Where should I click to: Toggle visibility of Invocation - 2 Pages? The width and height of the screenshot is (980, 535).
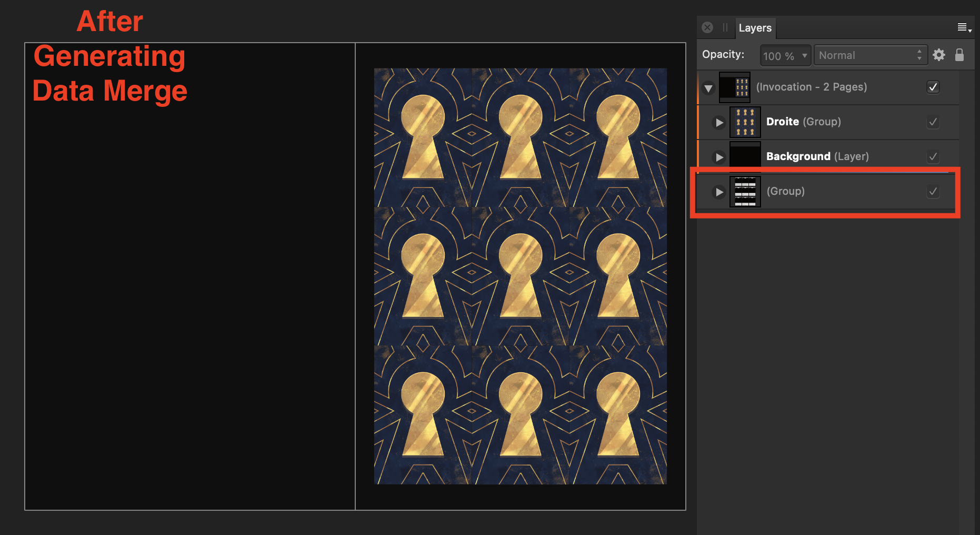pos(933,87)
